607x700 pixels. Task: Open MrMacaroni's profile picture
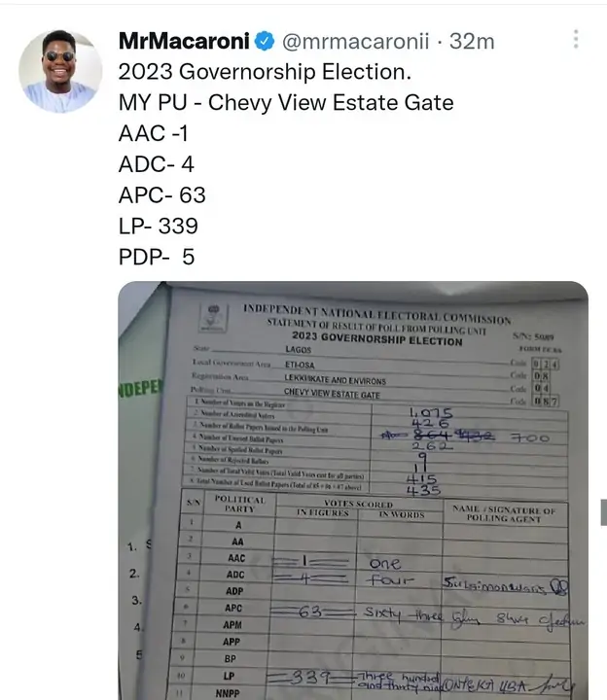coord(60,71)
